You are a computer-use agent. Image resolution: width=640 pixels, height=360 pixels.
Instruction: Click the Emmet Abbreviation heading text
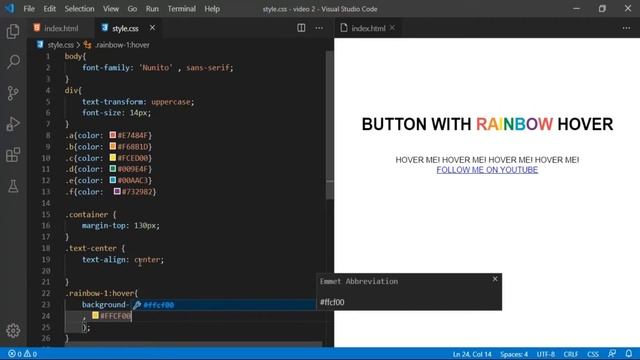tap(359, 281)
